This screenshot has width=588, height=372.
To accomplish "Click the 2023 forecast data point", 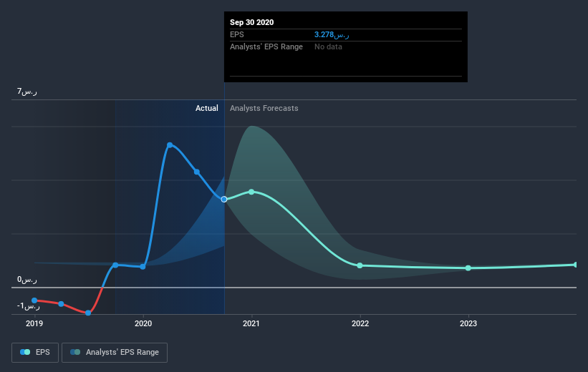I will click(468, 268).
